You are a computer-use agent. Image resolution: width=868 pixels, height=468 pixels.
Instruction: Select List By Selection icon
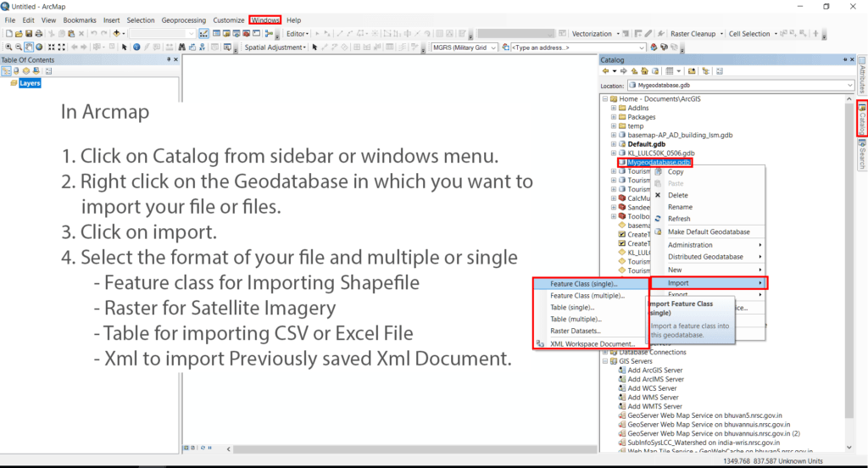pos(36,71)
